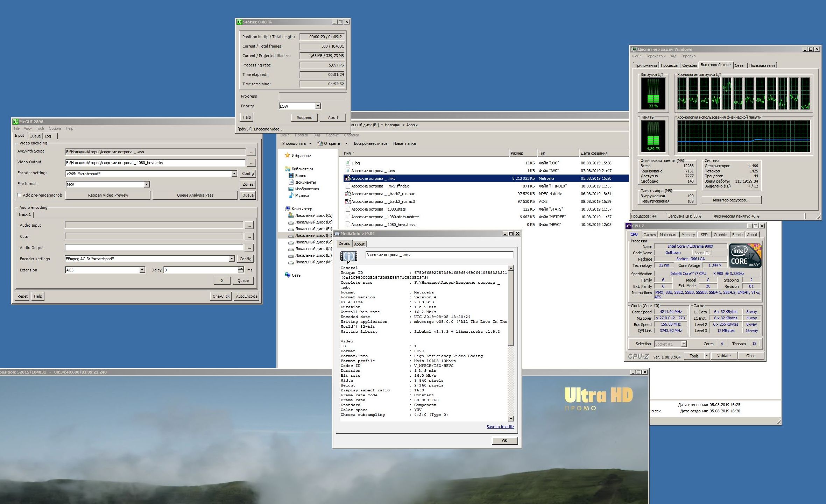Viewport: 826px width, 504px height.
Task: Switch to the Queue tab in MeGUI
Action: point(35,136)
